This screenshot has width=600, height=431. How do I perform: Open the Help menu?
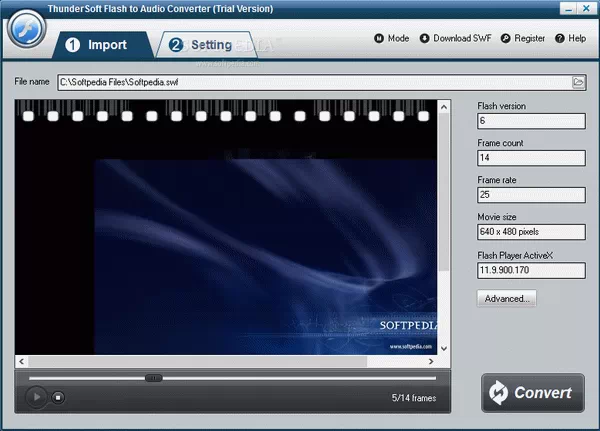coord(571,38)
